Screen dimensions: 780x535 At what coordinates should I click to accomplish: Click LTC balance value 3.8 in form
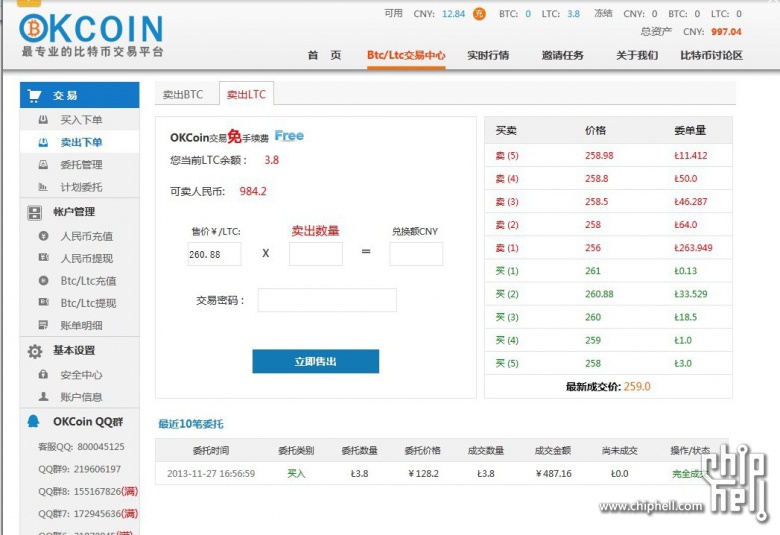272,160
